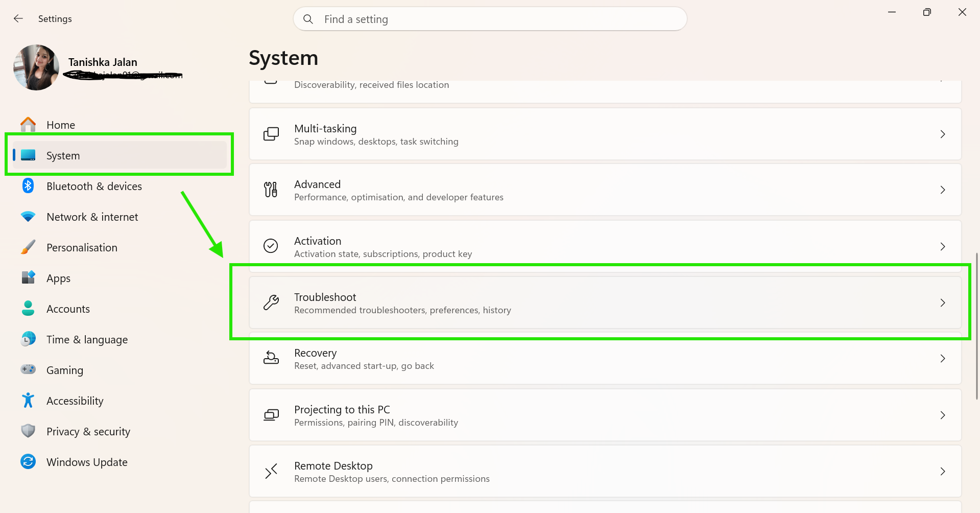
Task: Open Personalisation settings
Action: (x=119, y=247)
